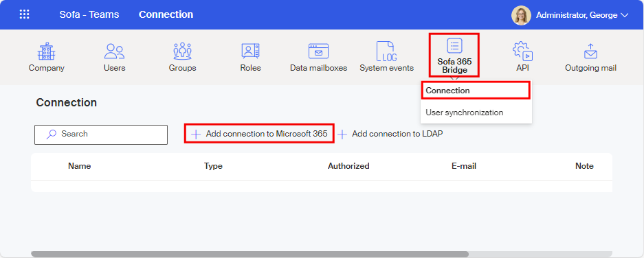Select Connection in the dropdown menu
Image resolution: width=644 pixels, height=258 pixels.
(476, 91)
